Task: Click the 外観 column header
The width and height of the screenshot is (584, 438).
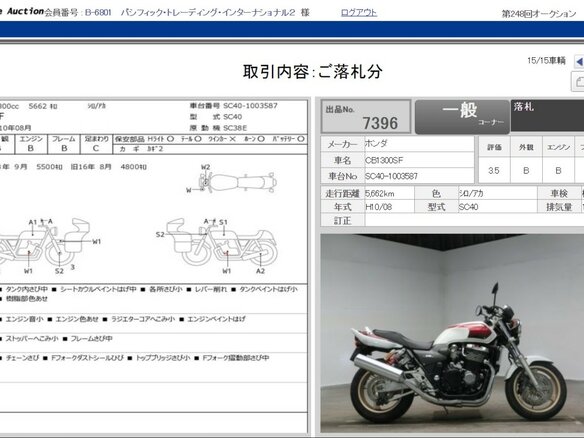Action: coord(526,147)
